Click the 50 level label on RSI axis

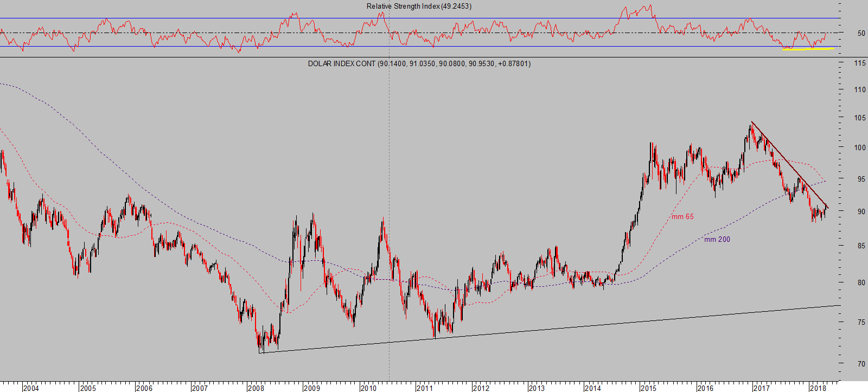click(x=861, y=33)
